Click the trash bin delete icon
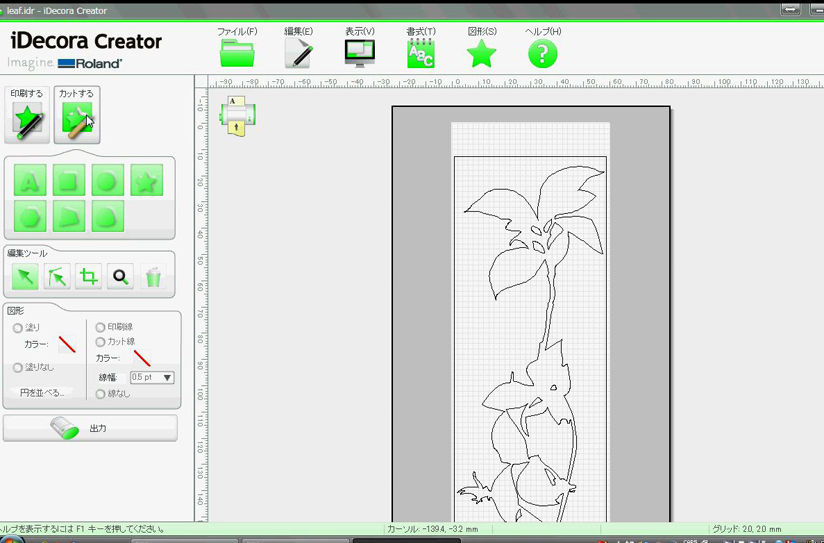 [x=153, y=277]
